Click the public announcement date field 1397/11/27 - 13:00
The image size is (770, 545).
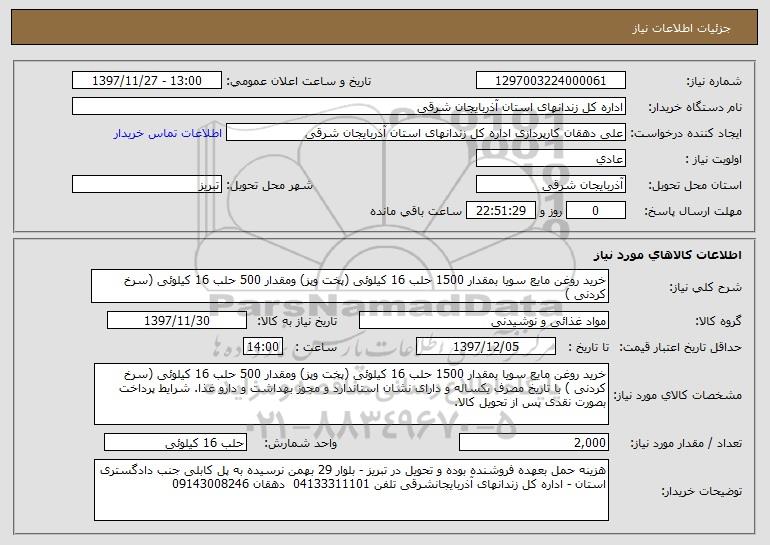coord(147,81)
